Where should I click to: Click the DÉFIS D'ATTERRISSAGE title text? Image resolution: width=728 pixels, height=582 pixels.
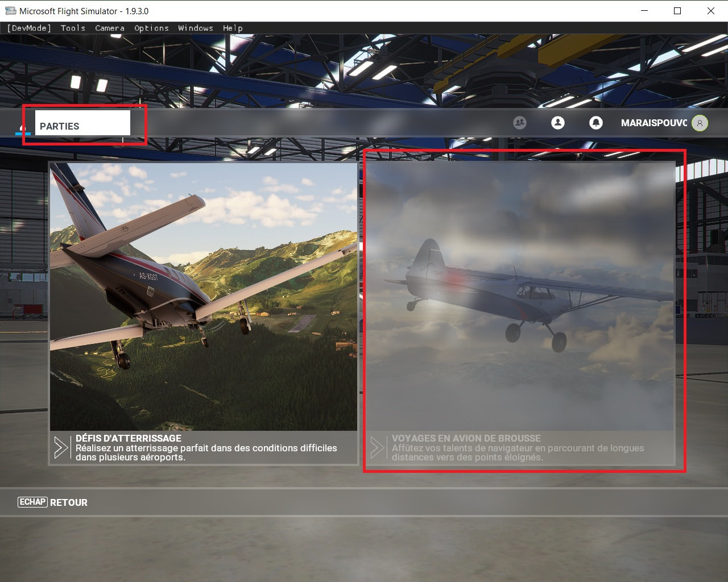(129, 438)
